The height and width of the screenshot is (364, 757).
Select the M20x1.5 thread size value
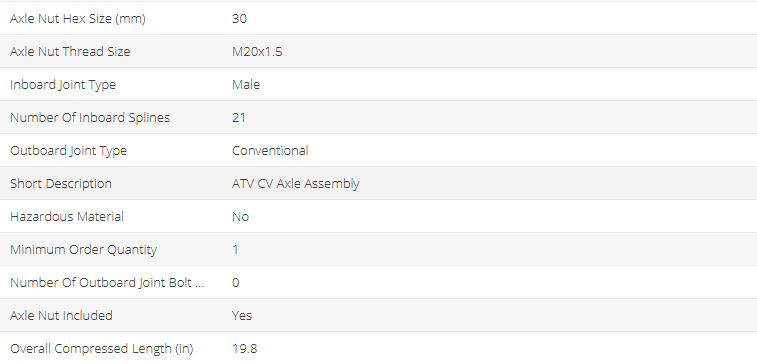coord(257,52)
